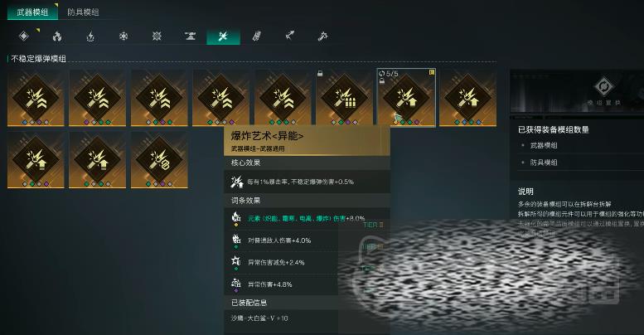Select the snowflake frost filter icon
This screenshot has width=644, height=335.
(123, 36)
